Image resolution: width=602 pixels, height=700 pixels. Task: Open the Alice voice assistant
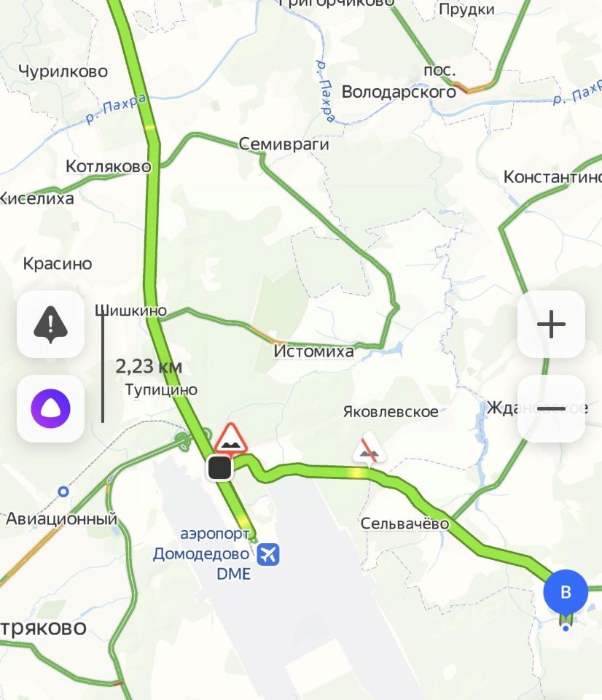coord(50,408)
